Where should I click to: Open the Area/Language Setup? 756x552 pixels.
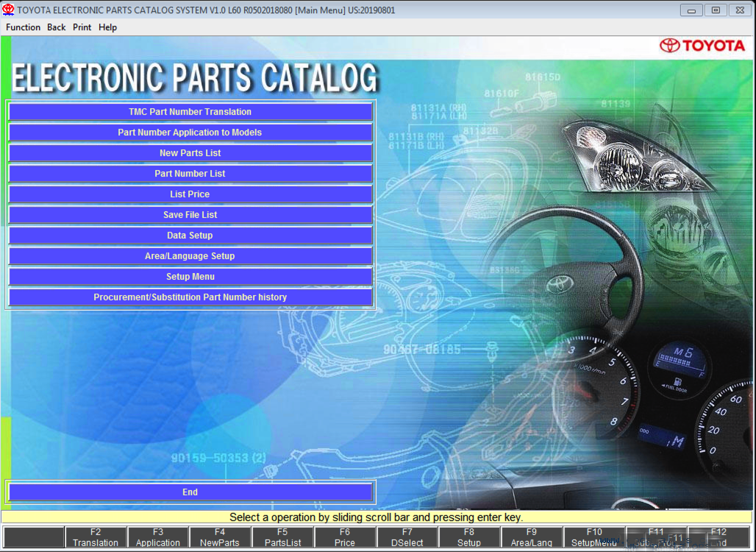(190, 255)
